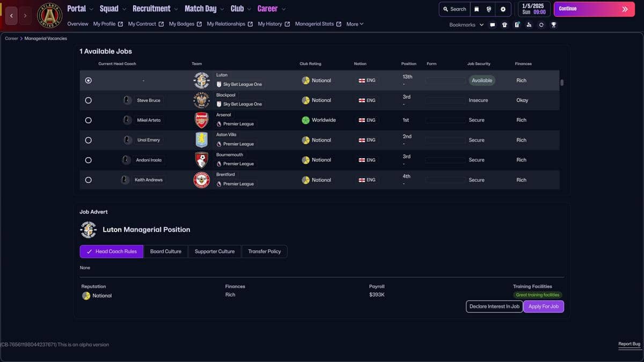The image size is (644, 362).
Task: Click the bookmark icon beside Search
Action: pos(477,9)
